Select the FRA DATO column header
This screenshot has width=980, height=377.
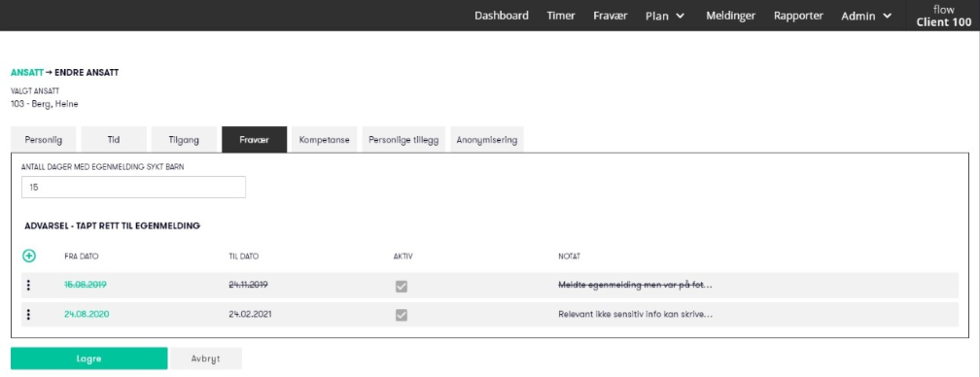click(x=82, y=256)
